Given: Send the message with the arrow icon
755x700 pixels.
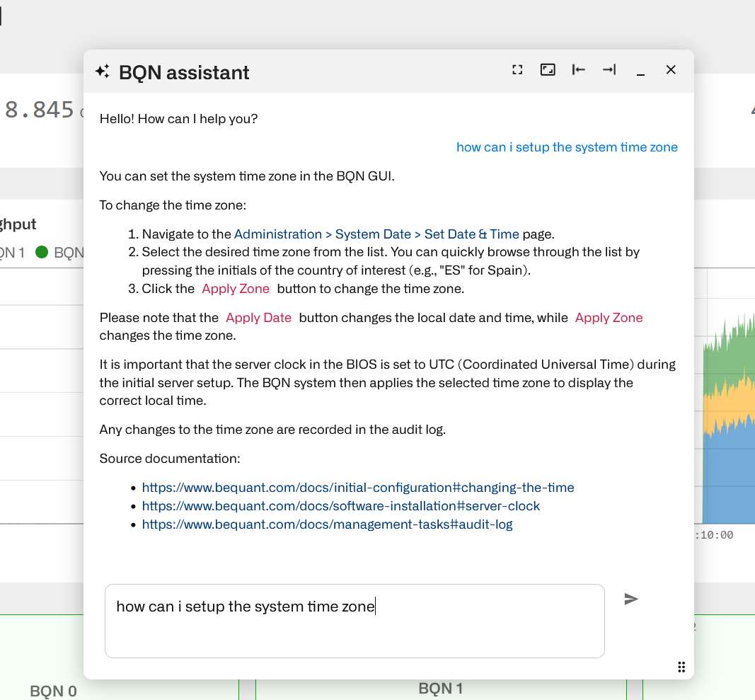Looking at the screenshot, I should (630, 599).
